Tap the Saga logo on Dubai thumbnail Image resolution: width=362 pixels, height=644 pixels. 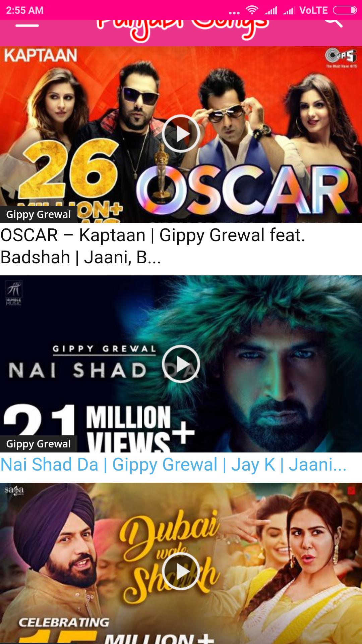[x=14, y=490]
